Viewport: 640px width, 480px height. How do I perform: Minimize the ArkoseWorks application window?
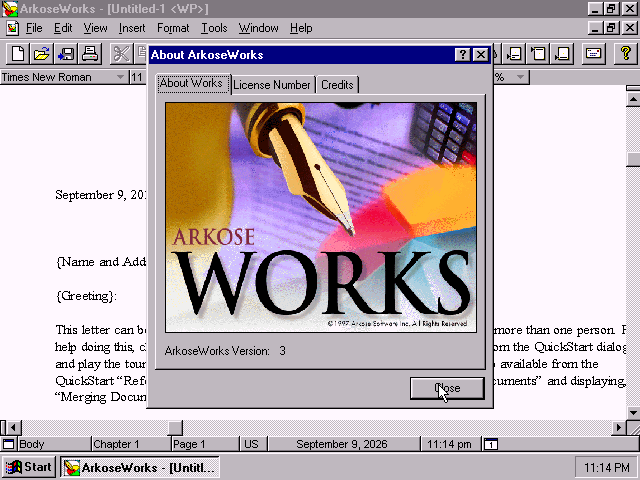coord(595,9)
